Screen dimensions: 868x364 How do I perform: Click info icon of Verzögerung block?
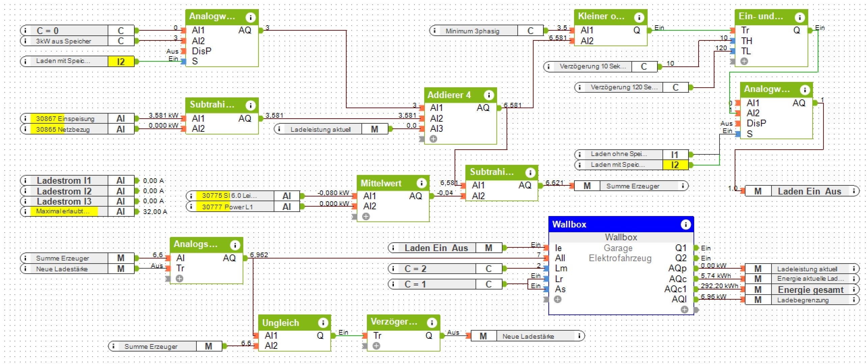(431, 323)
